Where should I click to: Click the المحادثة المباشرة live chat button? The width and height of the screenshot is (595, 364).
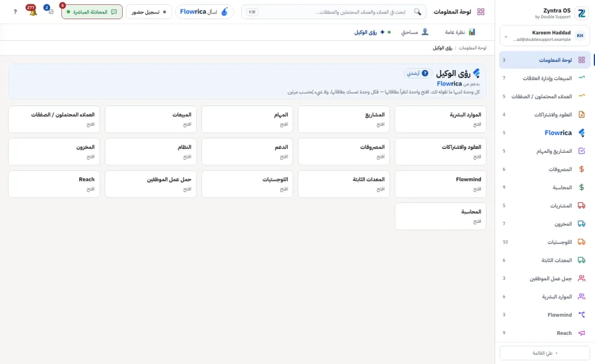point(92,12)
